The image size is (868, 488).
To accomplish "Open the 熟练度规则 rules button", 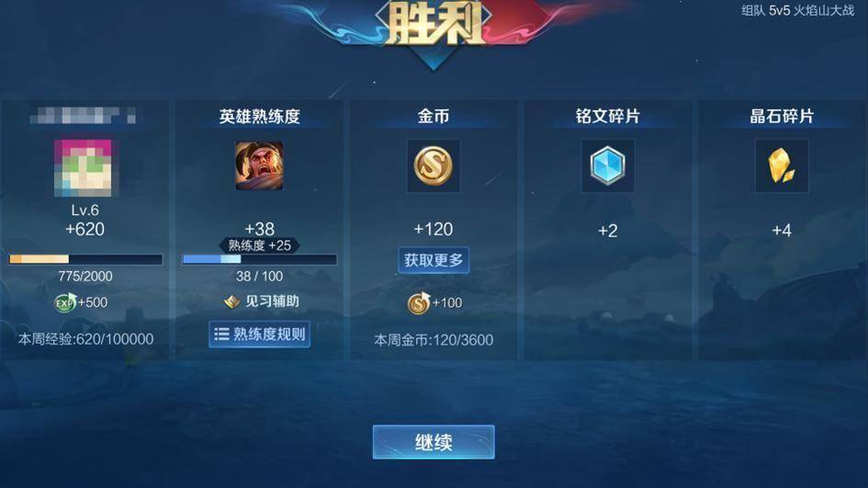I will pyautogui.click(x=259, y=334).
